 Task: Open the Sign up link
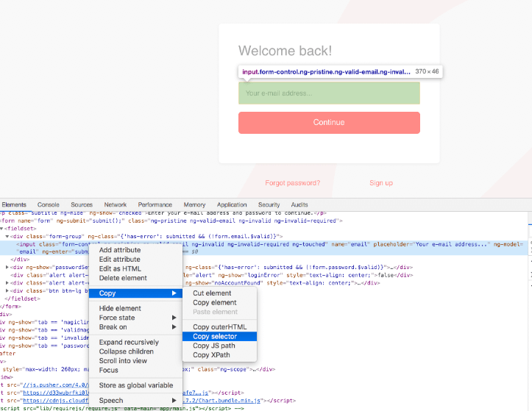(381, 183)
